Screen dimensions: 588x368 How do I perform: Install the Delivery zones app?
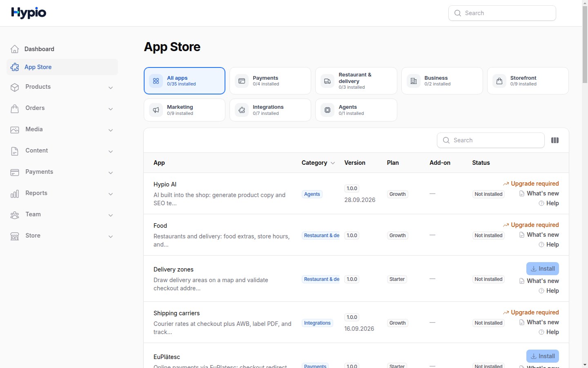click(x=543, y=269)
